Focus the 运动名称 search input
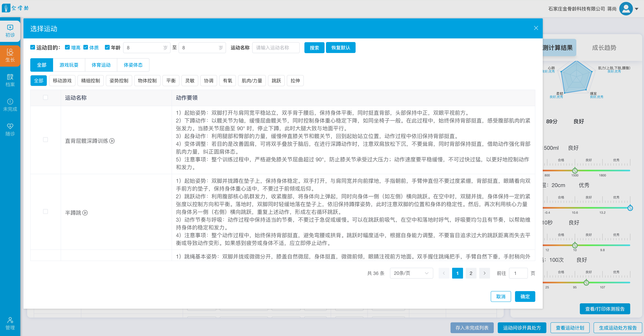 click(276, 48)
